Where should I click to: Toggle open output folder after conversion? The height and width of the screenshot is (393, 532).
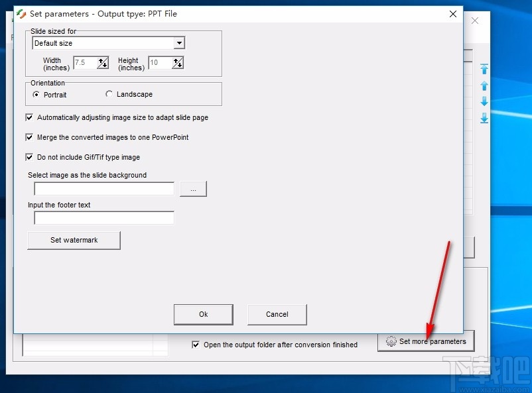[x=196, y=344]
